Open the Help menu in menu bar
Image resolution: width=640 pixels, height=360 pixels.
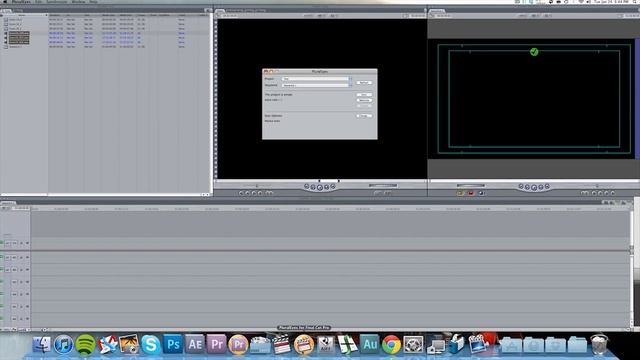click(x=93, y=2)
